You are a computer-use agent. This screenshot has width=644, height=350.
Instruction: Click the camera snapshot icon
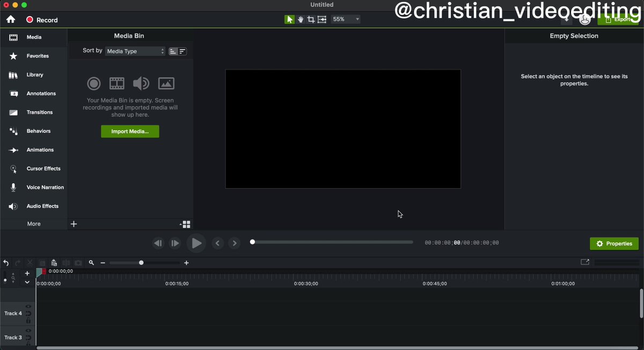point(78,263)
